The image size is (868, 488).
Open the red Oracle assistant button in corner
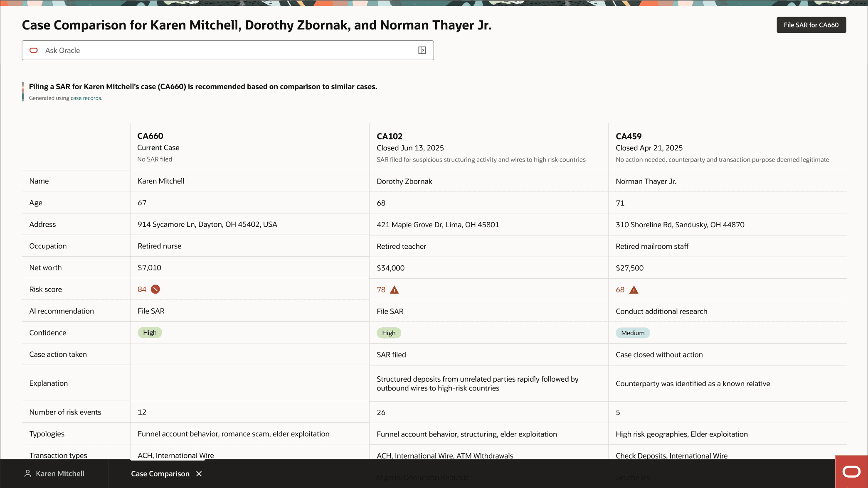(851, 471)
